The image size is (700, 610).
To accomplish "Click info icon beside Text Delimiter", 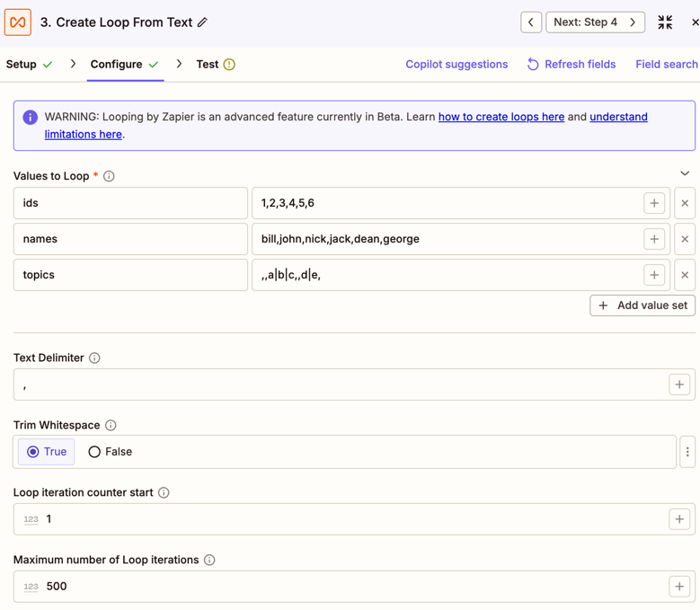I will 94,358.
